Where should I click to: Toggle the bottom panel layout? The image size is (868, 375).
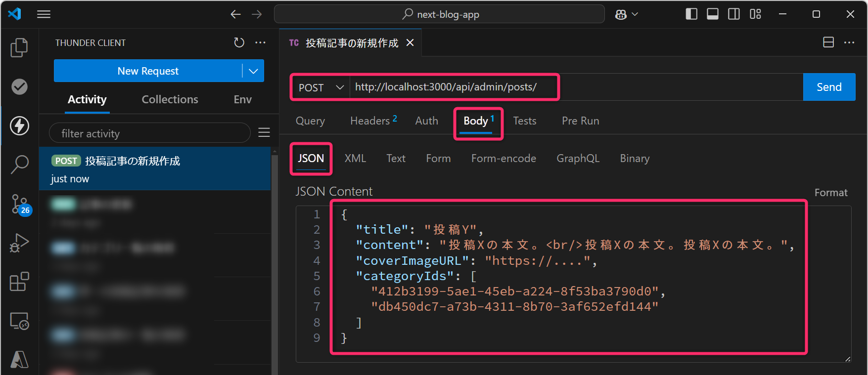(x=713, y=14)
